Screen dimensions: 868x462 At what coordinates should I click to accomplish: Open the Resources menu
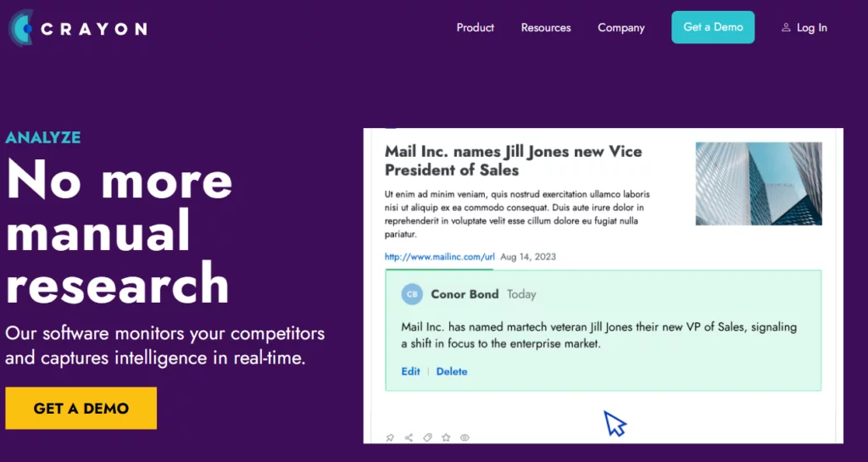coord(546,28)
